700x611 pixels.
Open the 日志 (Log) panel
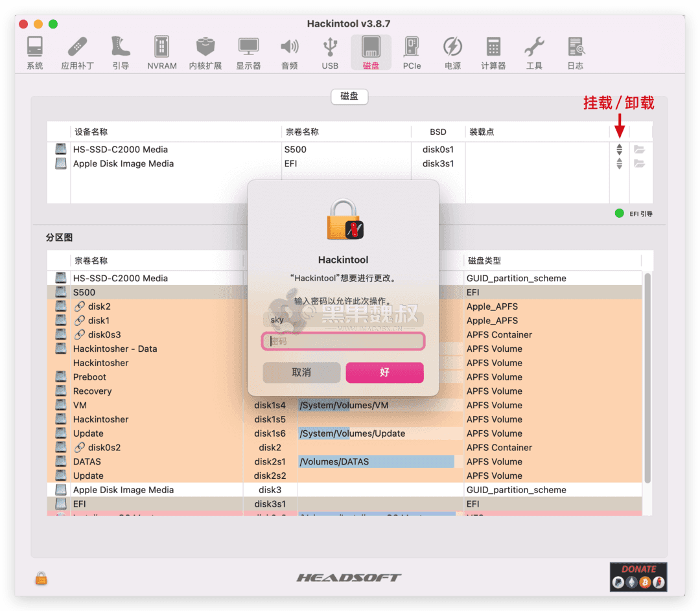pyautogui.click(x=575, y=52)
